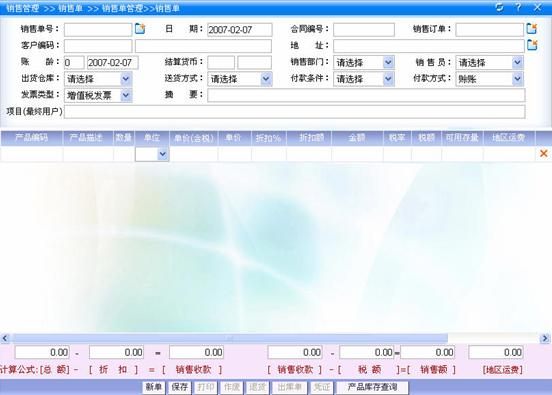Click the 产品编码 column header
552x395 pixels.
coord(31,138)
